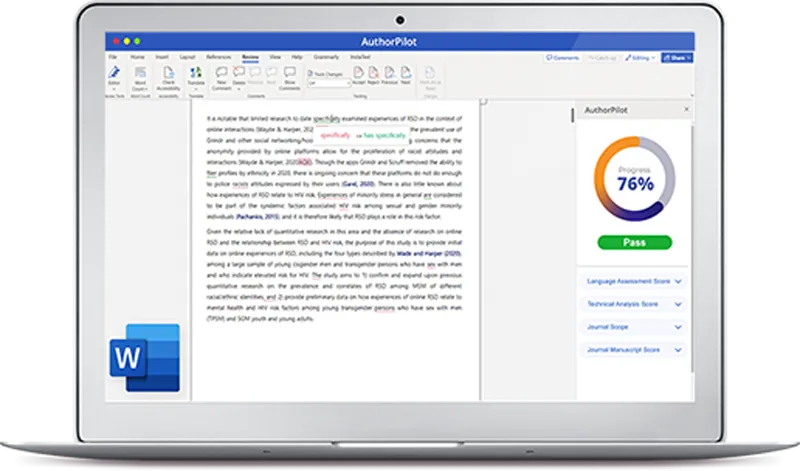The height and width of the screenshot is (471, 800).
Task: Click the underlined word 'specifically' in paragraph one
Action: click(x=327, y=119)
